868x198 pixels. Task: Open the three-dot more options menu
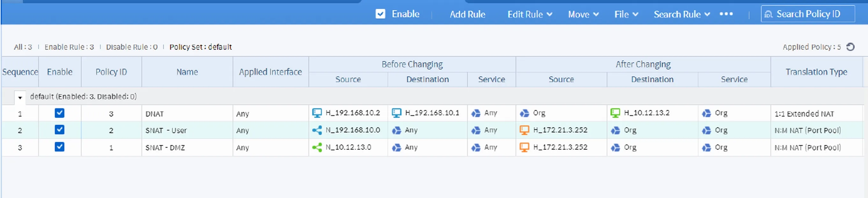coord(726,14)
